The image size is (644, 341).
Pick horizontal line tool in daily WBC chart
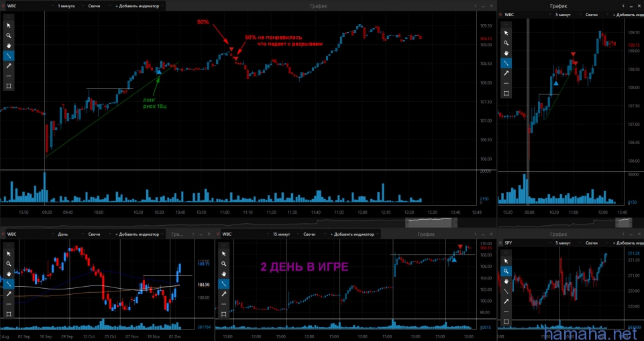point(9,304)
